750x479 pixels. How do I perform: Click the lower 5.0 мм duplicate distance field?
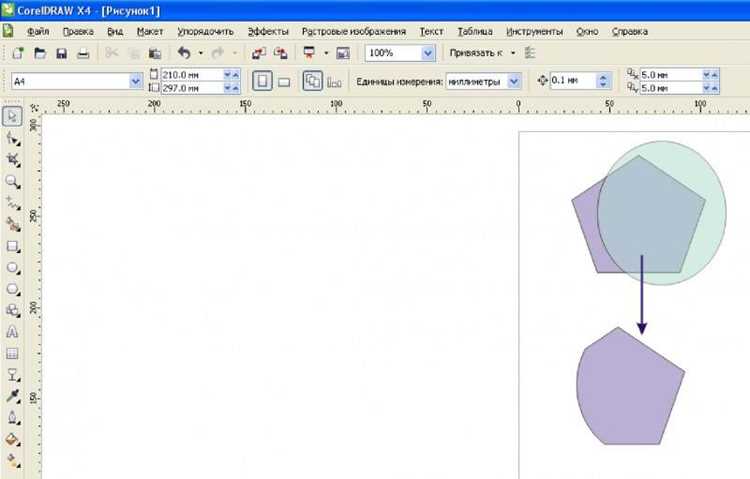pyautogui.click(x=671, y=88)
